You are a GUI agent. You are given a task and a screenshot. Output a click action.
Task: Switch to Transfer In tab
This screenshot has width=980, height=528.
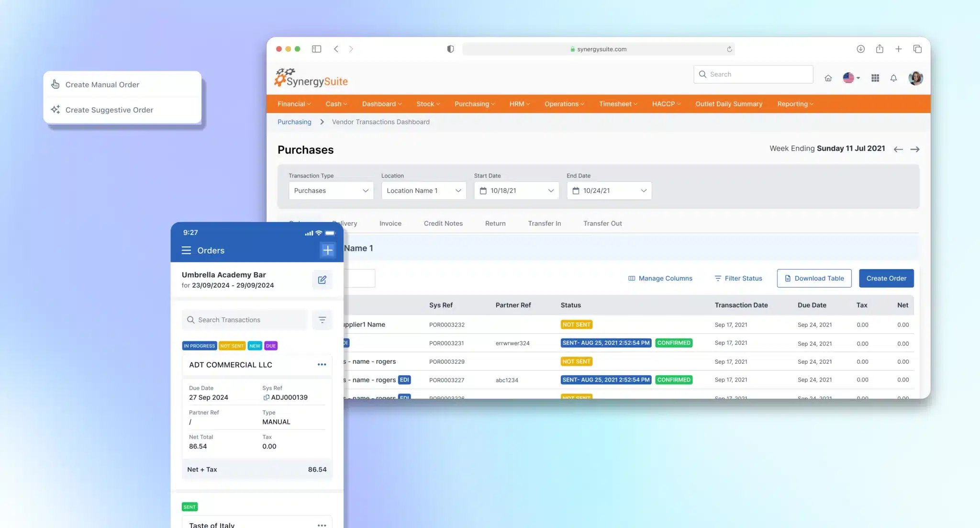545,224
